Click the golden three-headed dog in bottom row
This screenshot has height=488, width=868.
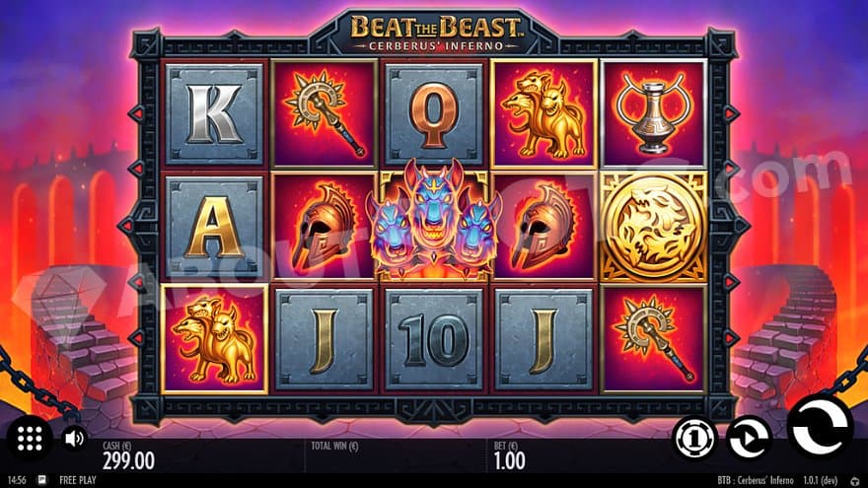click(214, 338)
